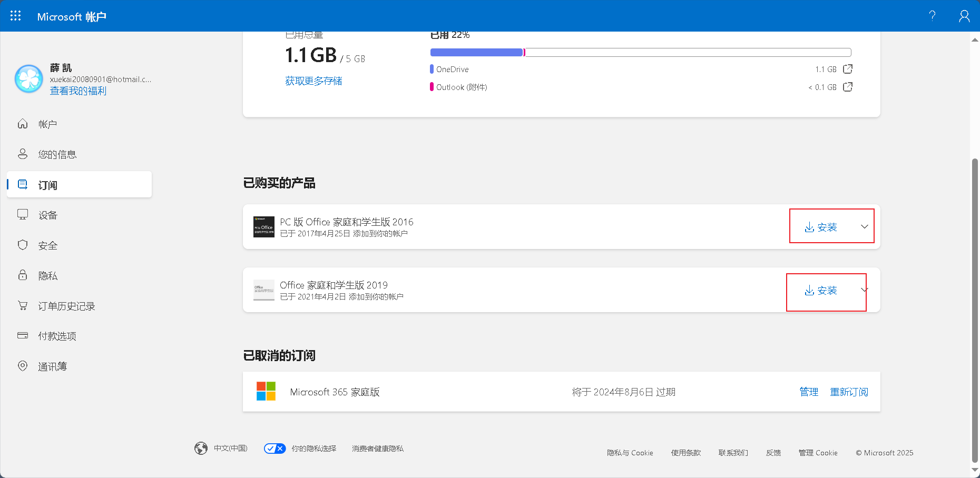Open OneDrive storage external link icon

tap(848, 69)
